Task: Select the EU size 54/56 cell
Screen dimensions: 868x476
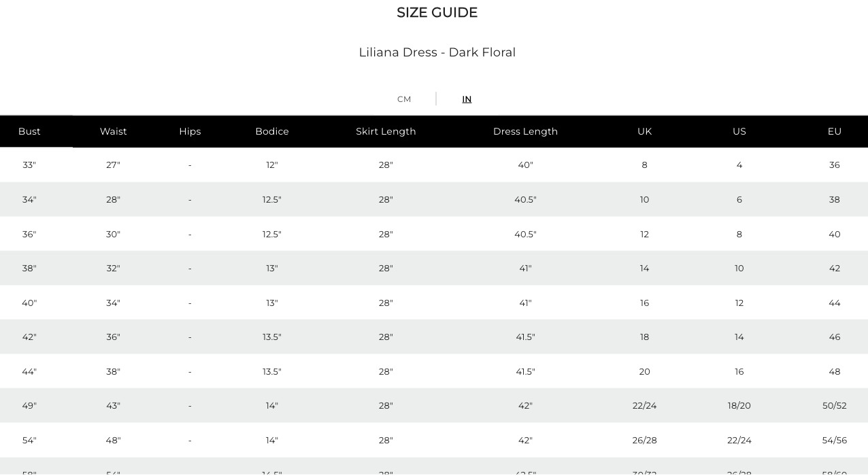Action: tap(835, 441)
